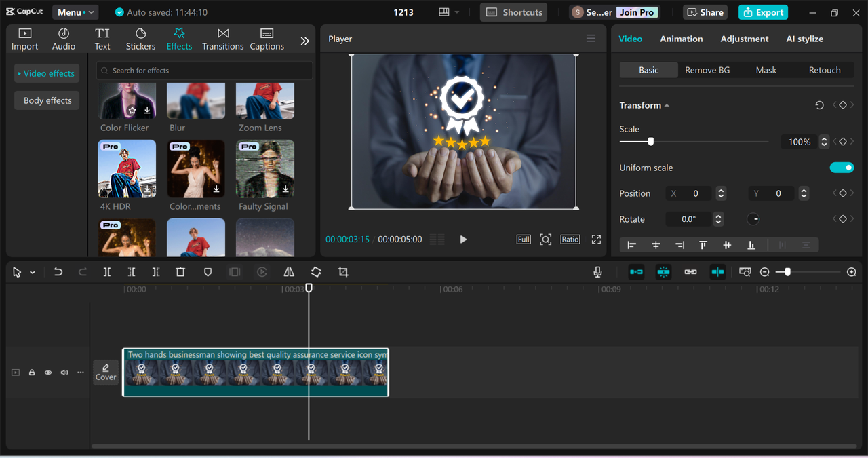This screenshot has width=868, height=458.
Task: Select the Video effects category
Action: (46, 73)
